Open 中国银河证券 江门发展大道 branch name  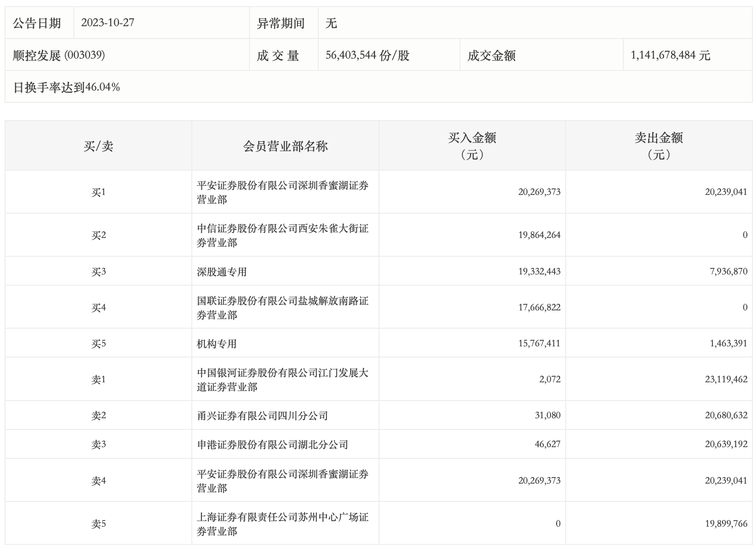[282, 379]
